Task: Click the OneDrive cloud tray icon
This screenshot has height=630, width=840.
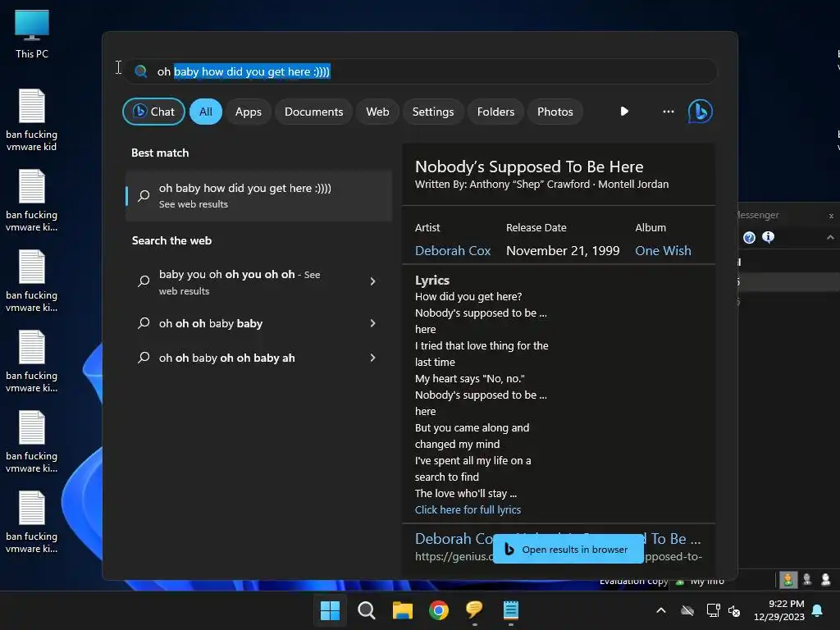Action: click(x=687, y=610)
